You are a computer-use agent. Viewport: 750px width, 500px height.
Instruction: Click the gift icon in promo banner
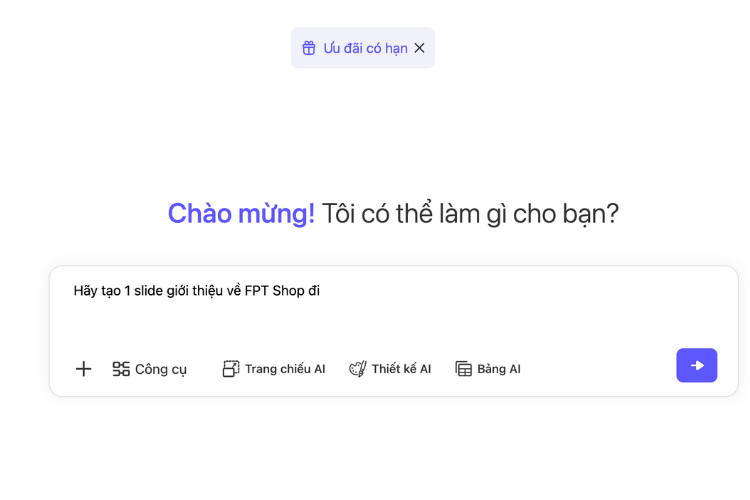[x=309, y=48]
